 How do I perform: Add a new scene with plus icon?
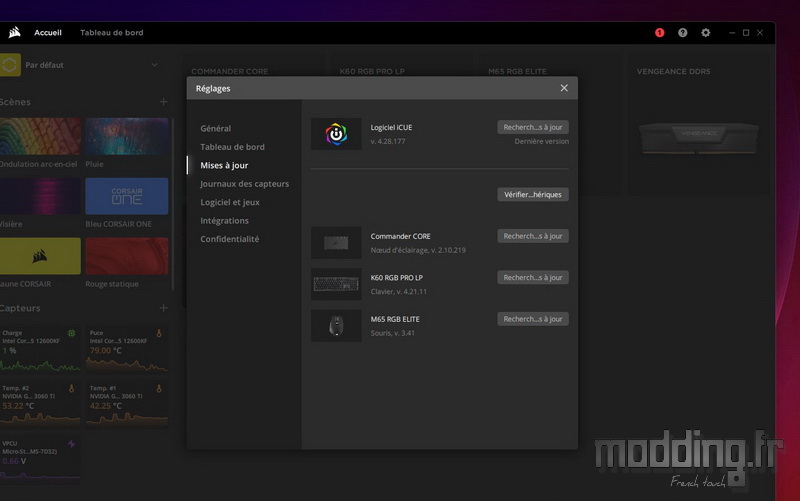click(x=163, y=102)
